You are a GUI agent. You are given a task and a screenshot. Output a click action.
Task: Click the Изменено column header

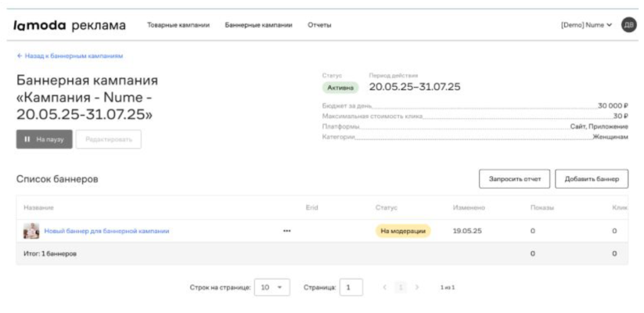coord(469,208)
